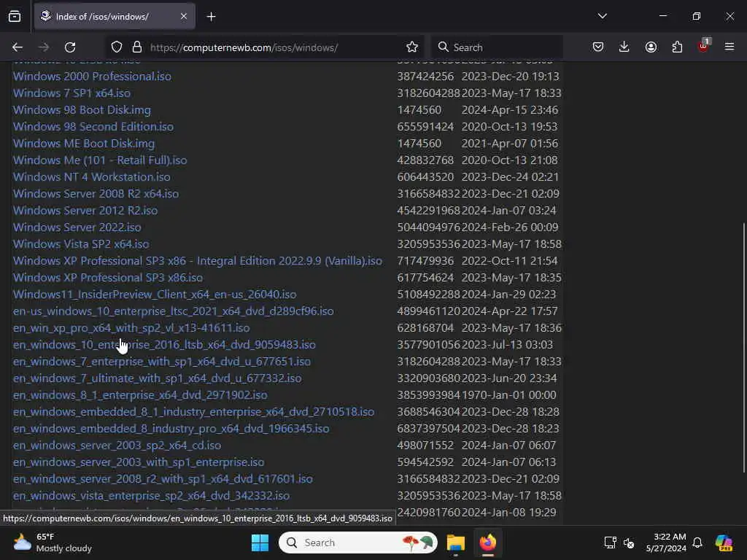The image size is (747, 560).
Task: Open the Firefox View button
Action: (x=15, y=16)
